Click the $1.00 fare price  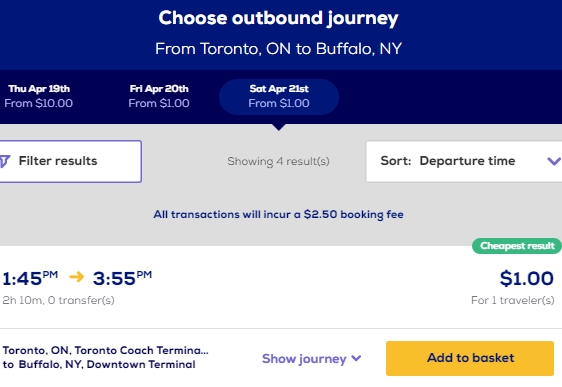(527, 278)
